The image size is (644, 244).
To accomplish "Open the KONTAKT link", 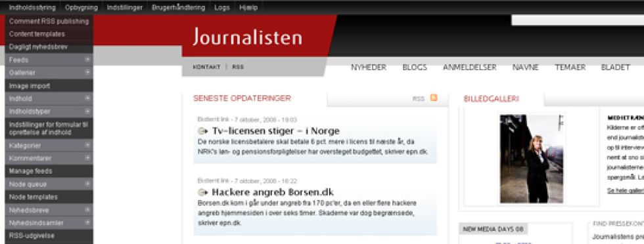I will (206, 68).
